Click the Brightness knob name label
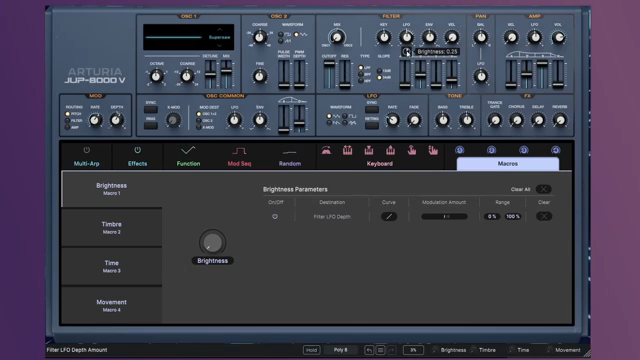This screenshot has height=360, width=640. click(213, 261)
